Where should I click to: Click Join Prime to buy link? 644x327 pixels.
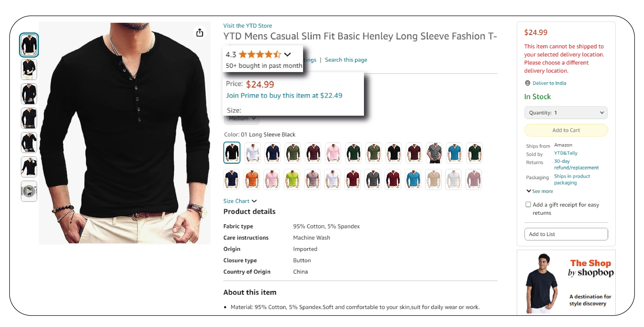284,95
